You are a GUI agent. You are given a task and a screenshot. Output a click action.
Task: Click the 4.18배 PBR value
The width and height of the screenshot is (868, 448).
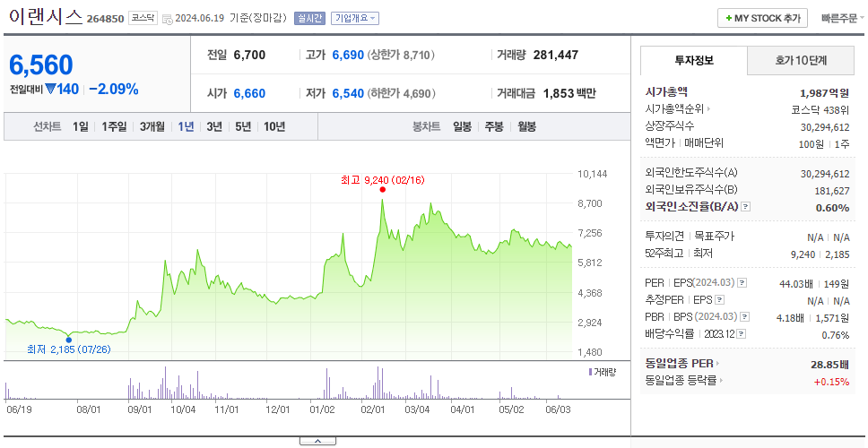pos(789,318)
